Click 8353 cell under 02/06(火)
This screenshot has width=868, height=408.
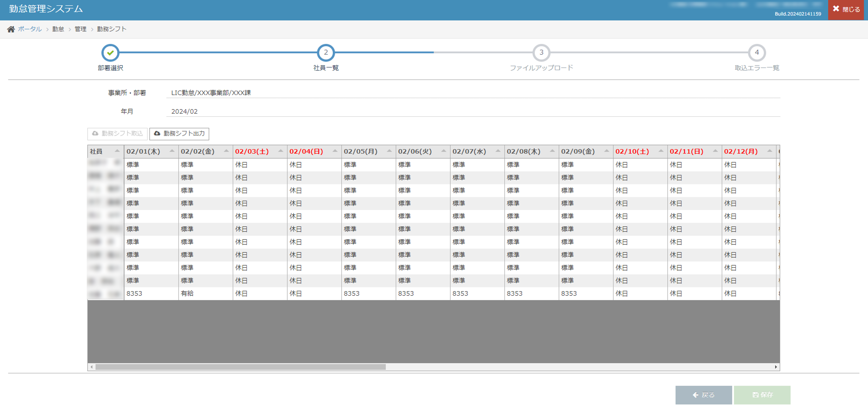[423, 294]
